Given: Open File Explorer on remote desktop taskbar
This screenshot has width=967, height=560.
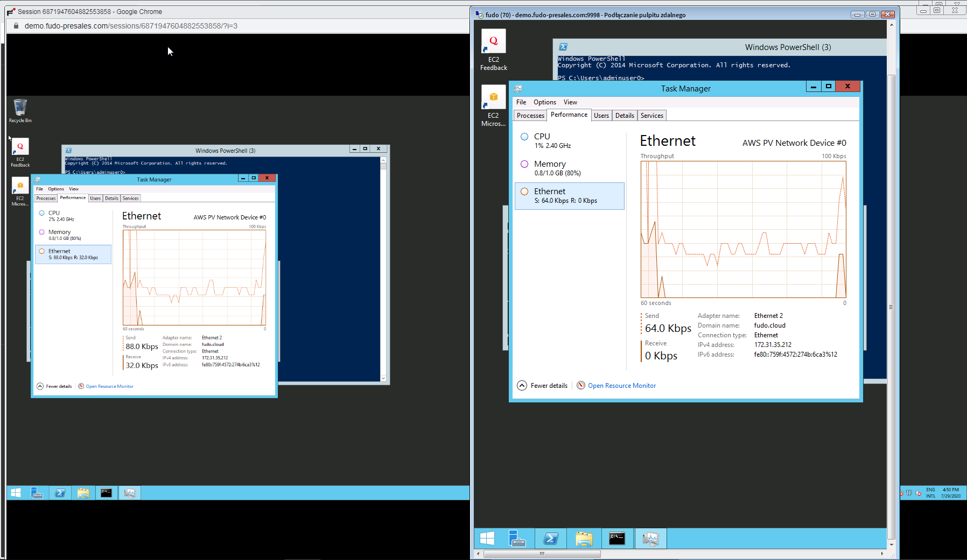Looking at the screenshot, I should tap(584, 538).
